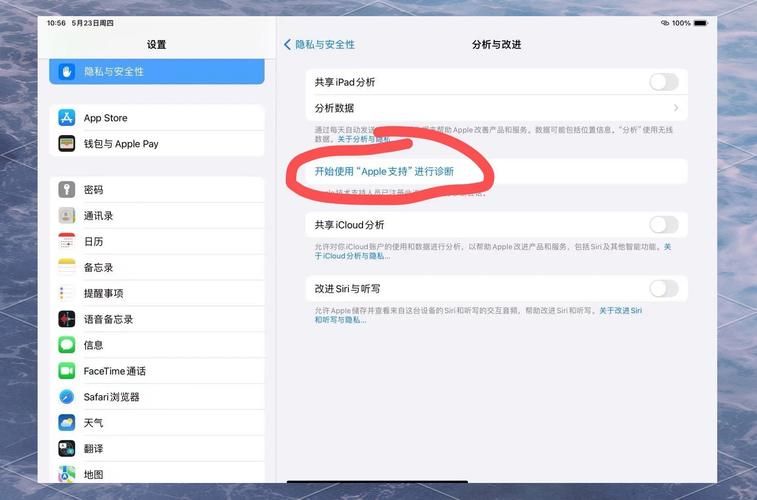The width and height of the screenshot is (757, 500).
Task: Open the FaceTime icon
Action: pyautogui.click(x=67, y=371)
